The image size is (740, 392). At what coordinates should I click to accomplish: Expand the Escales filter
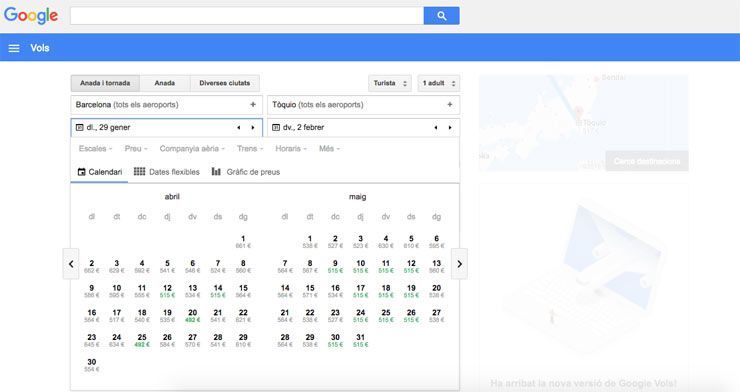(95, 149)
